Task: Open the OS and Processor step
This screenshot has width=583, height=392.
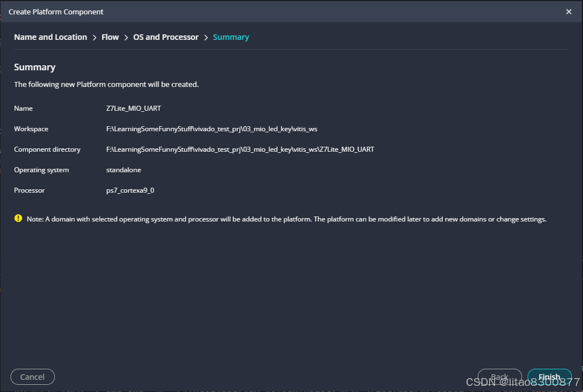Action: (166, 37)
